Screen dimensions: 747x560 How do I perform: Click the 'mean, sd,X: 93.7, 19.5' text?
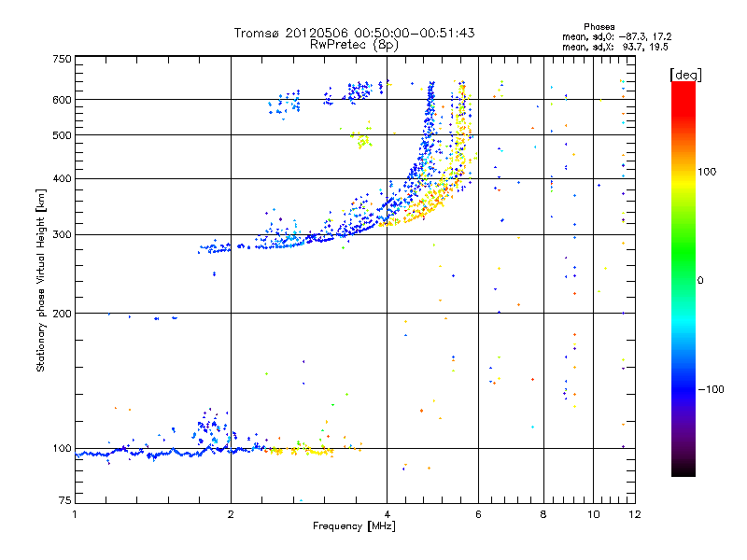pyautogui.click(x=615, y=47)
